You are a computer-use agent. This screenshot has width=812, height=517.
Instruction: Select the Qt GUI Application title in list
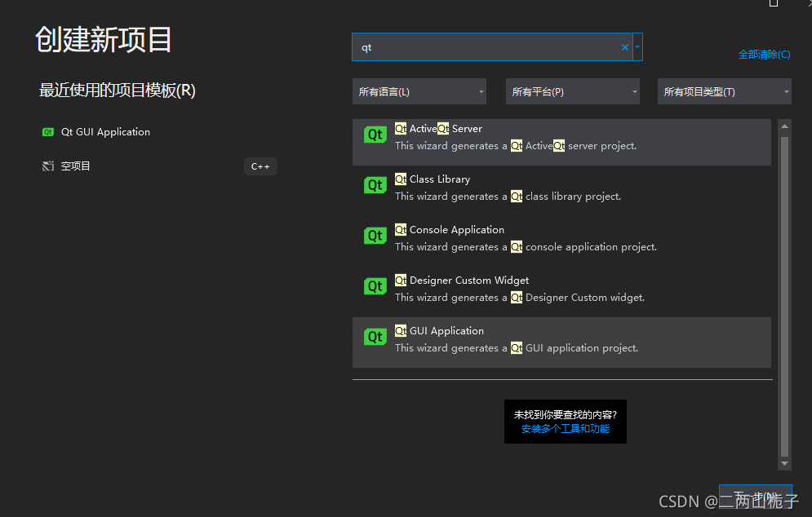[439, 331]
